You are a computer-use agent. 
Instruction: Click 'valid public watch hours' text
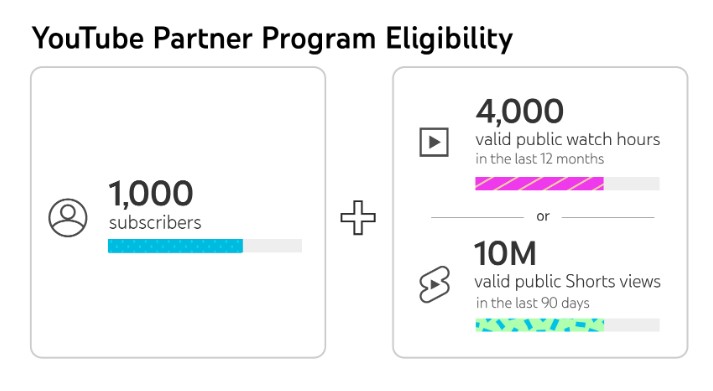click(x=567, y=140)
